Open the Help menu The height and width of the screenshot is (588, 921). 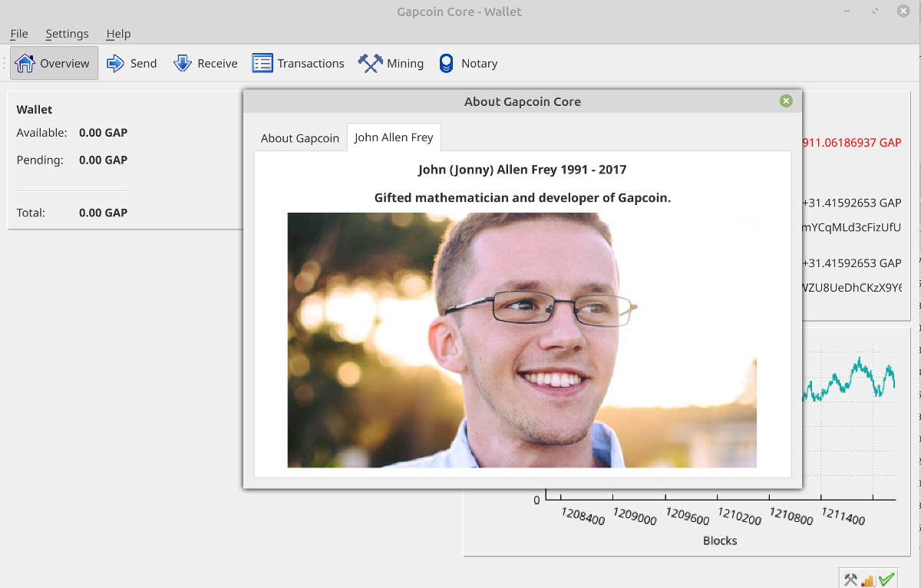click(118, 34)
